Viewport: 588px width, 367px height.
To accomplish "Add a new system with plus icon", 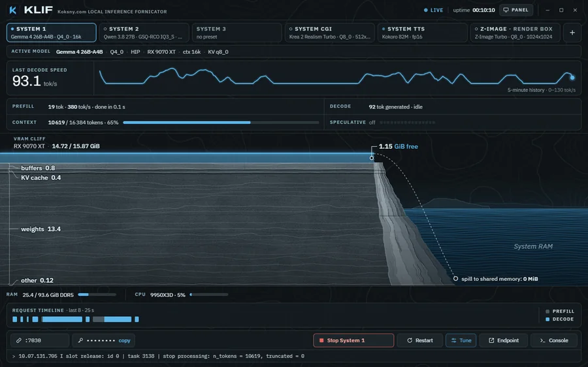I will (x=572, y=33).
